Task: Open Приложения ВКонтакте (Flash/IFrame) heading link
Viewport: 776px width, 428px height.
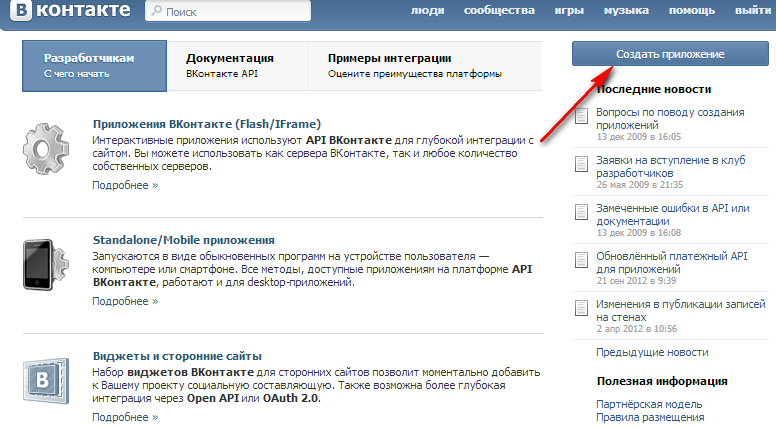Action: pyautogui.click(x=207, y=124)
